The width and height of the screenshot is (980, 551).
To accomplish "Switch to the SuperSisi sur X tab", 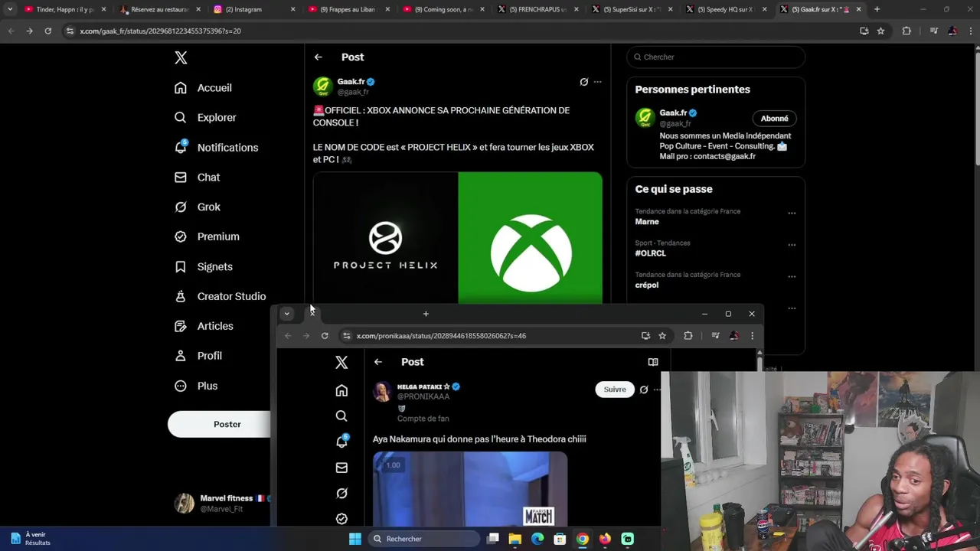I will click(632, 9).
